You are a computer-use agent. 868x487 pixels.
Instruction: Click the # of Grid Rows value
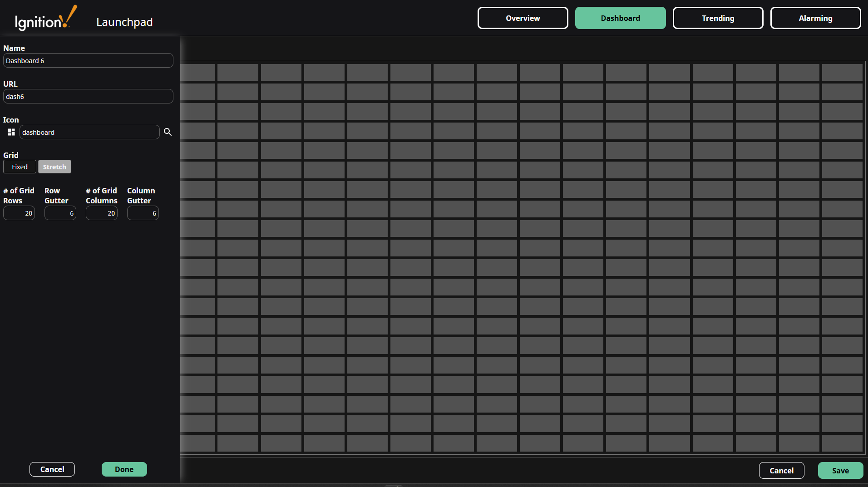click(19, 213)
